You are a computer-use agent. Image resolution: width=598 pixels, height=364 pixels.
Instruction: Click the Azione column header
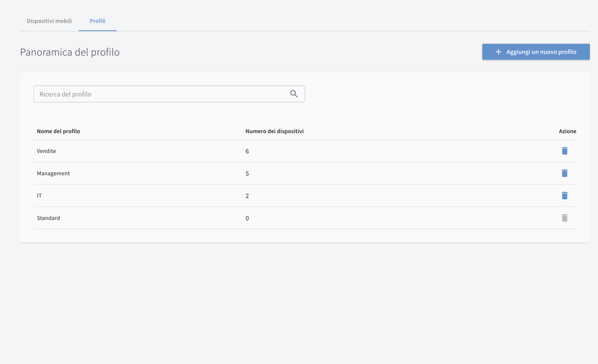pos(567,131)
